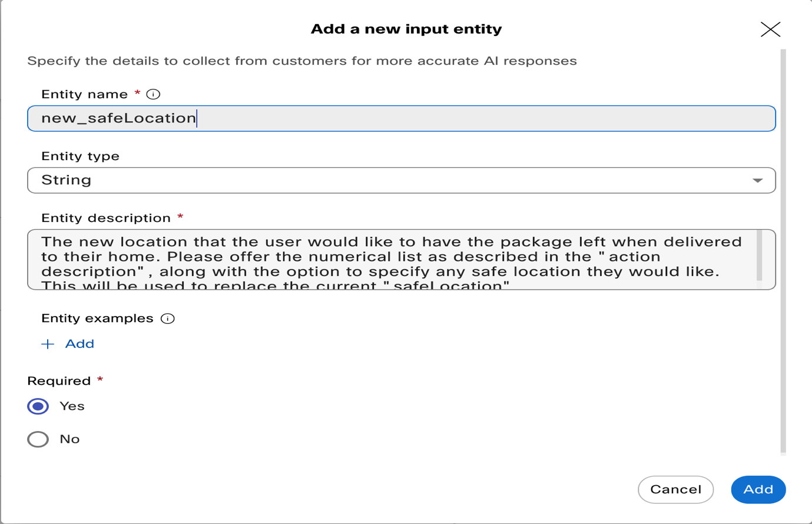Click the 'Entity type' field label
Image resolution: width=812 pixels, height=524 pixels.
pyautogui.click(x=80, y=156)
